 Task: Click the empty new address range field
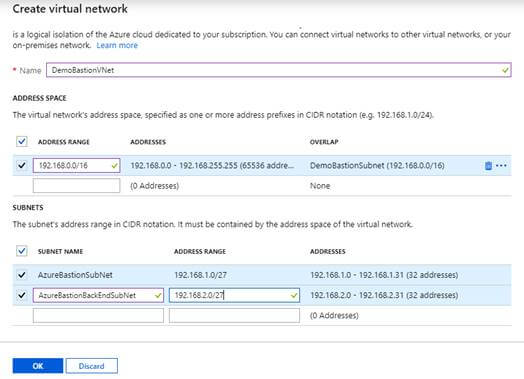(76, 185)
